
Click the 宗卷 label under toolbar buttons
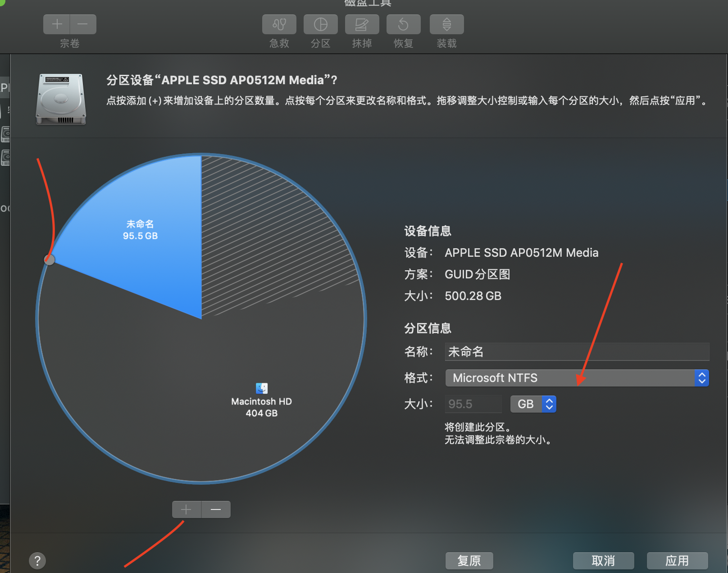point(70,43)
